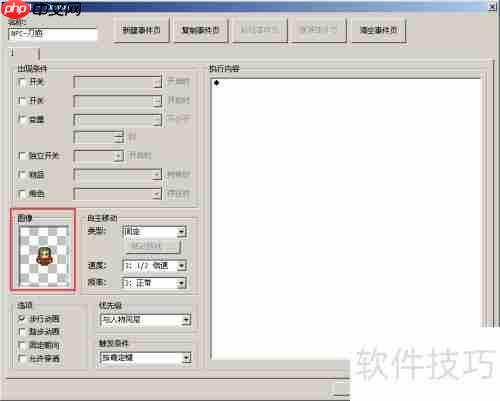500x401 pixels.
Task: Click the event character graphic thumbnail
Action: tap(44, 256)
